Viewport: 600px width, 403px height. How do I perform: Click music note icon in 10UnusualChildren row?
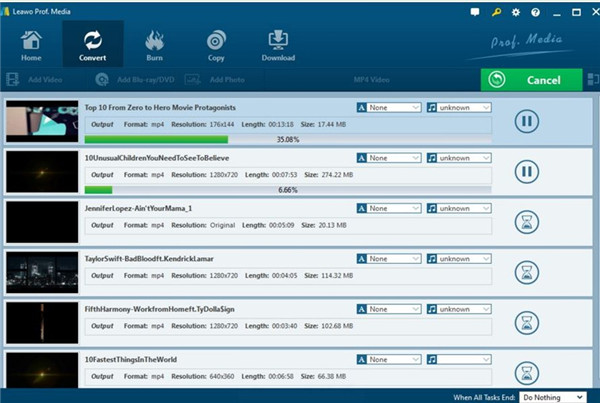coord(432,158)
